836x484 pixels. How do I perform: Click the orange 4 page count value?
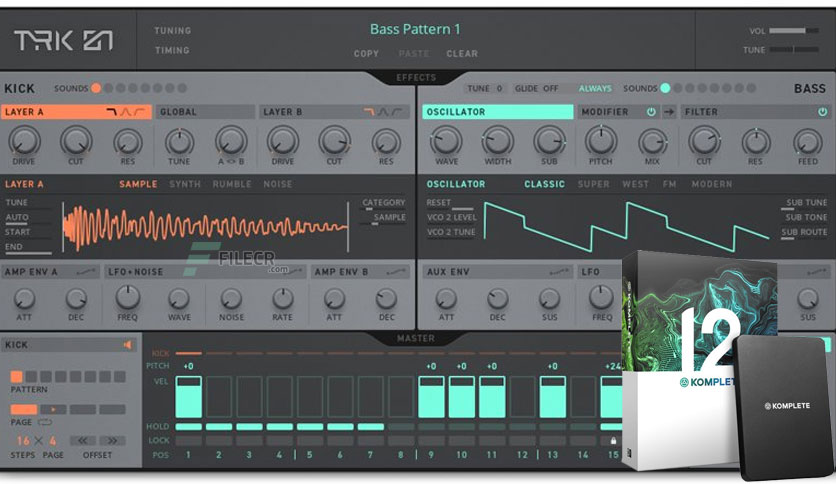pyautogui.click(x=53, y=441)
